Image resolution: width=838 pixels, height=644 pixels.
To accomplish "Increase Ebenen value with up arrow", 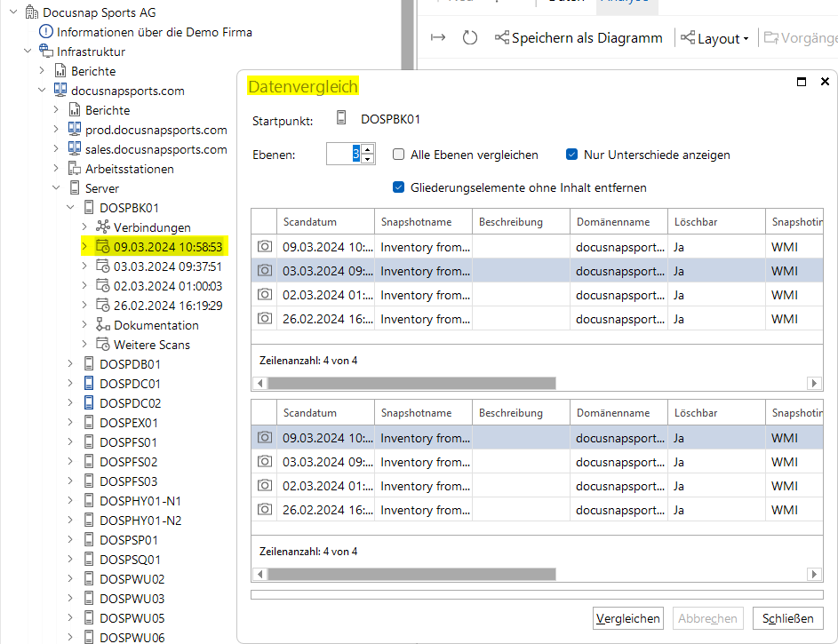I will [x=367, y=149].
